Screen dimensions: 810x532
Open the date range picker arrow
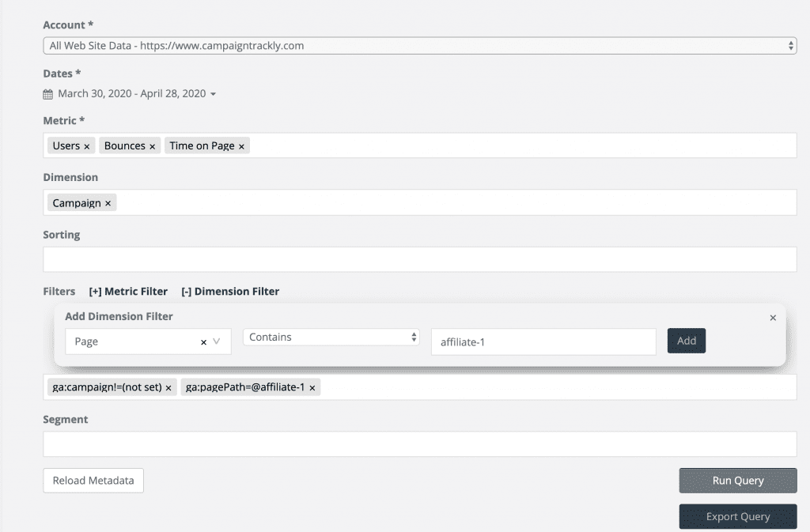pyautogui.click(x=213, y=94)
